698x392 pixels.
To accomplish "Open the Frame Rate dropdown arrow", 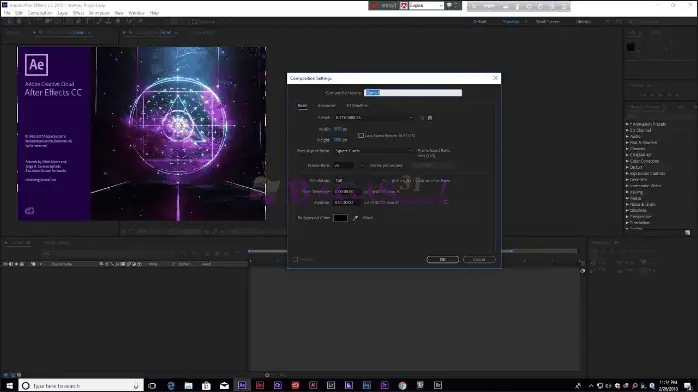I will (x=361, y=166).
